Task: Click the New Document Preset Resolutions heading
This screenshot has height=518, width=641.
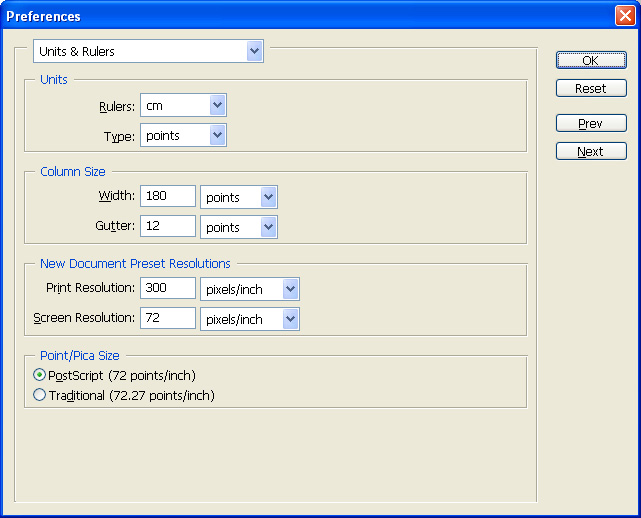Action: pos(135,263)
